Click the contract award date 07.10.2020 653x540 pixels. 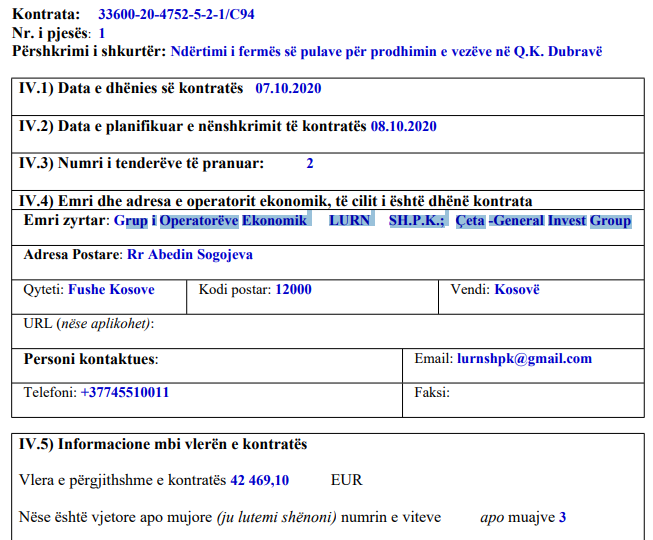point(288,89)
